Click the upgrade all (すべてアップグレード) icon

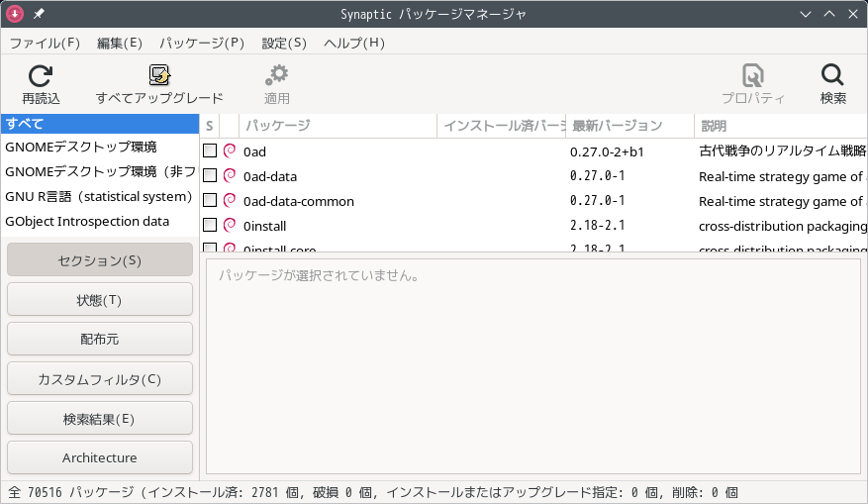pos(159,76)
